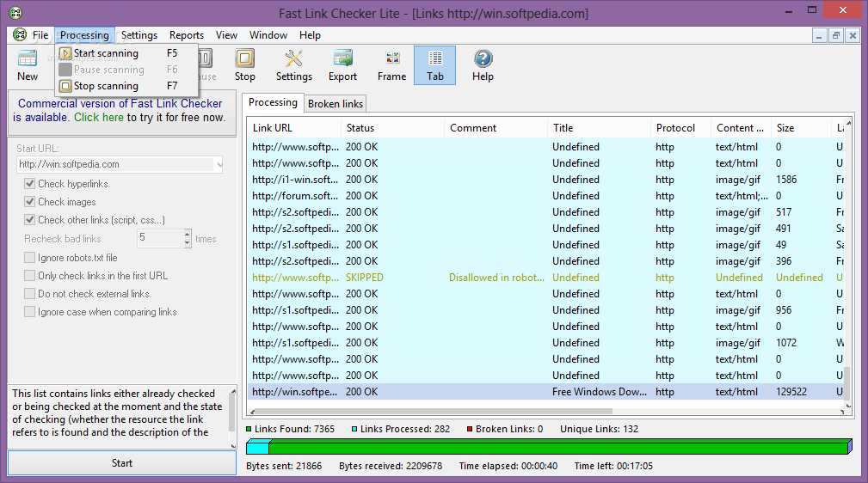Select the Processing tab

point(273,102)
